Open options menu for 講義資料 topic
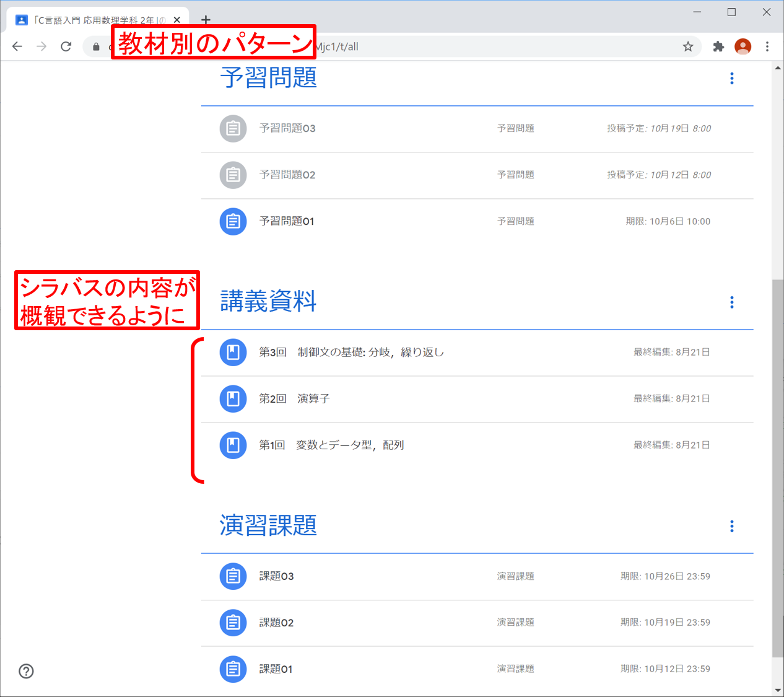This screenshot has width=784, height=697. tap(732, 302)
